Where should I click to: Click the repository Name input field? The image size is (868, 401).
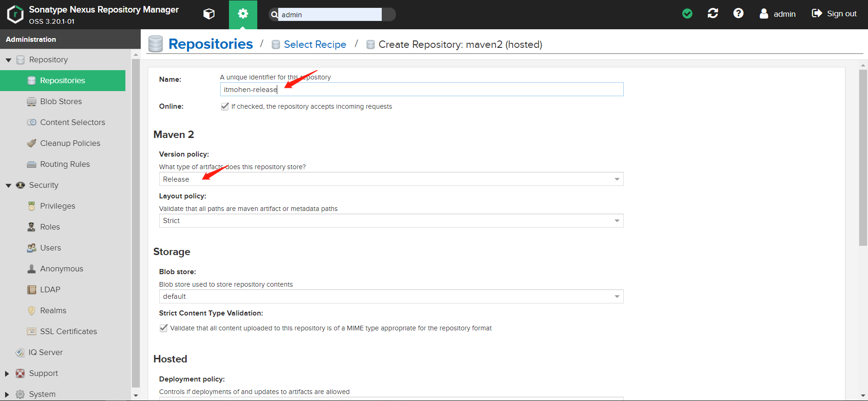(x=422, y=90)
